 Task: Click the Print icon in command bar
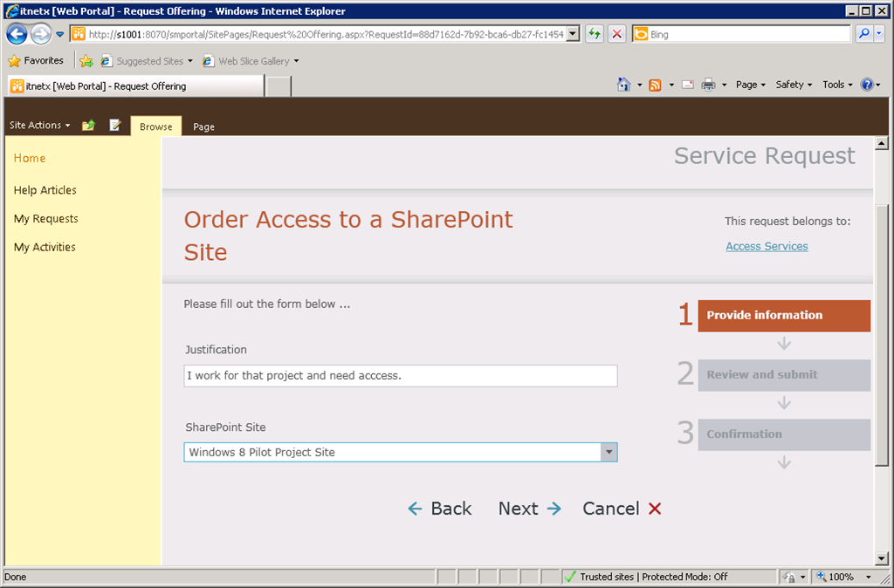coord(708,85)
